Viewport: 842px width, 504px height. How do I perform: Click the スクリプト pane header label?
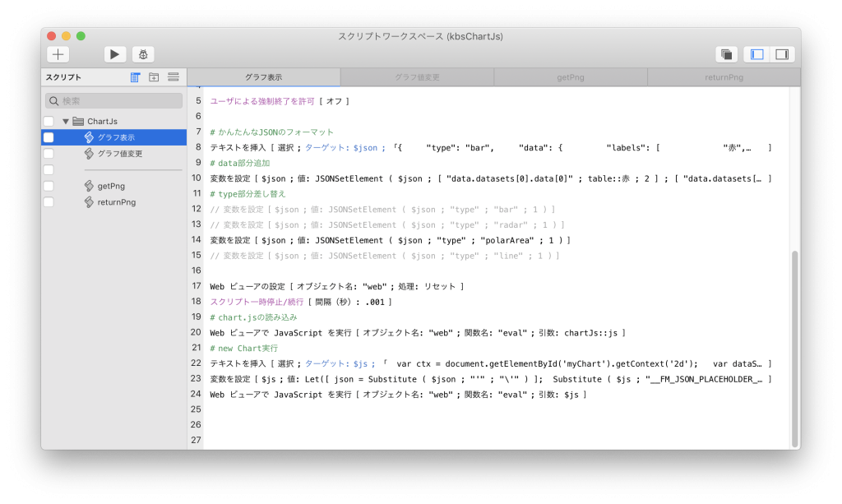63,77
